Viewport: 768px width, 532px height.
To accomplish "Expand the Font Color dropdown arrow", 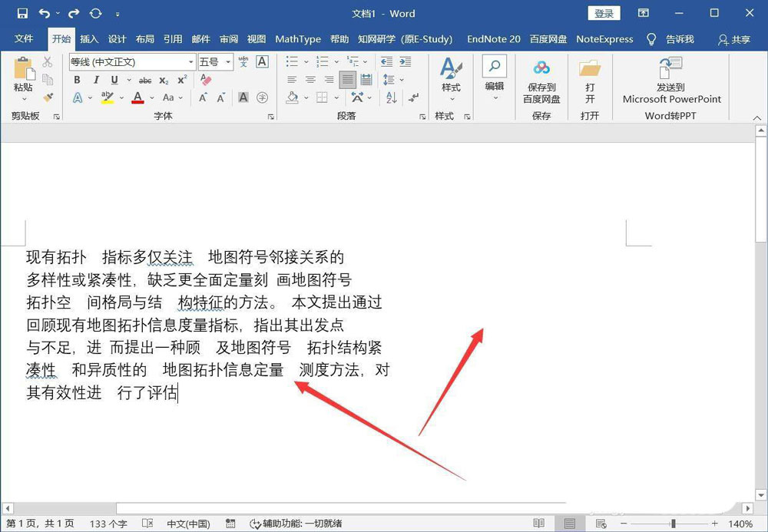I will point(151,97).
